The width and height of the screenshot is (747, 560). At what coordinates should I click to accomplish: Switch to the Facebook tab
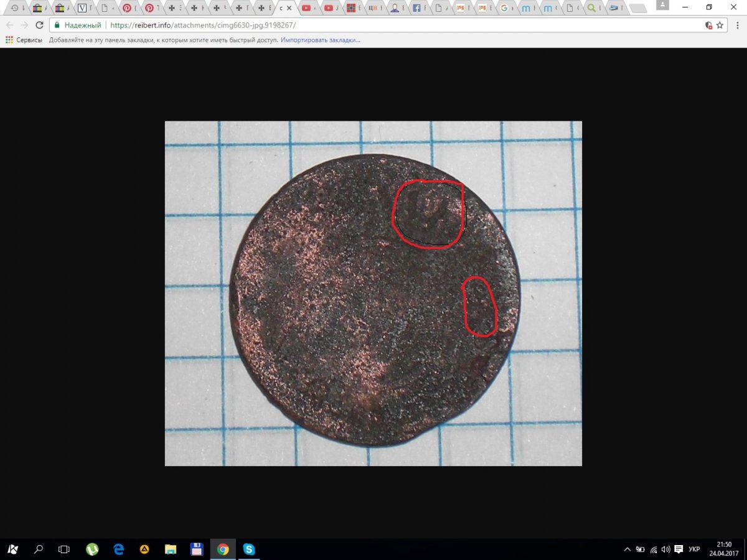click(417, 8)
